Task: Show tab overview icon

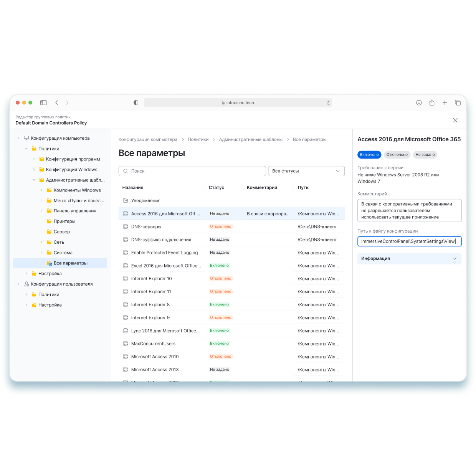Action: coord(458,102)
